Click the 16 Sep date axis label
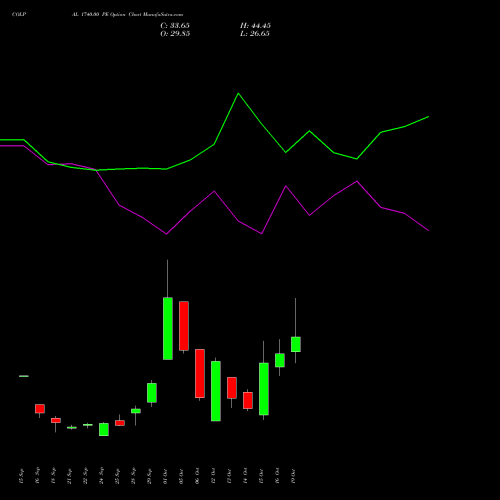This screenshot has width=500, height=500. (38, 476)
